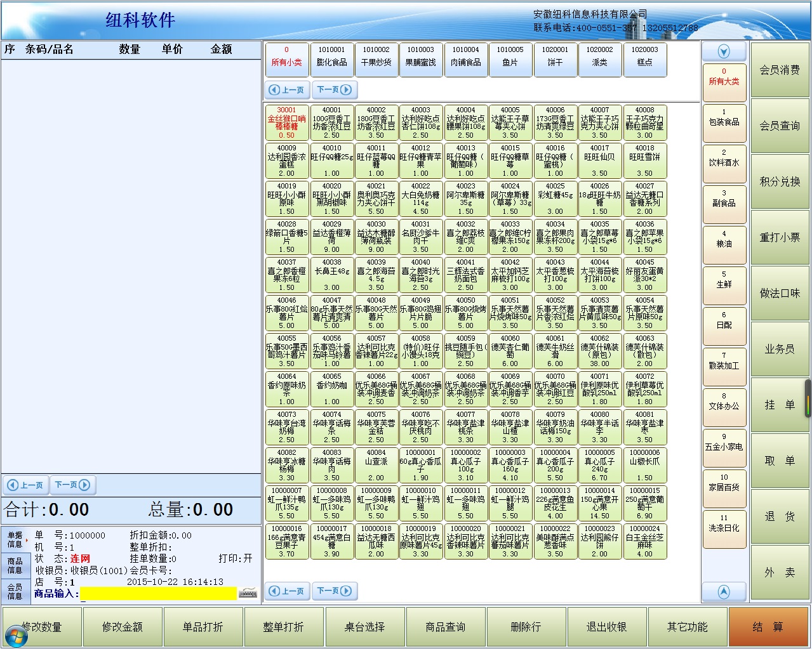
Task: Select the 膨化食品 subcategory
Action: click(x=331, y=60)
